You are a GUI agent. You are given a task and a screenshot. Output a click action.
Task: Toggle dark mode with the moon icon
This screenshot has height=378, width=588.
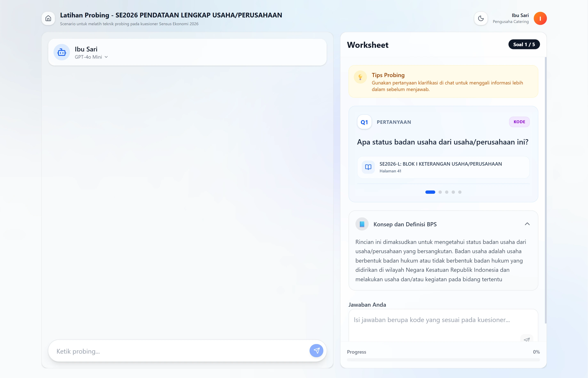(481, 18)
